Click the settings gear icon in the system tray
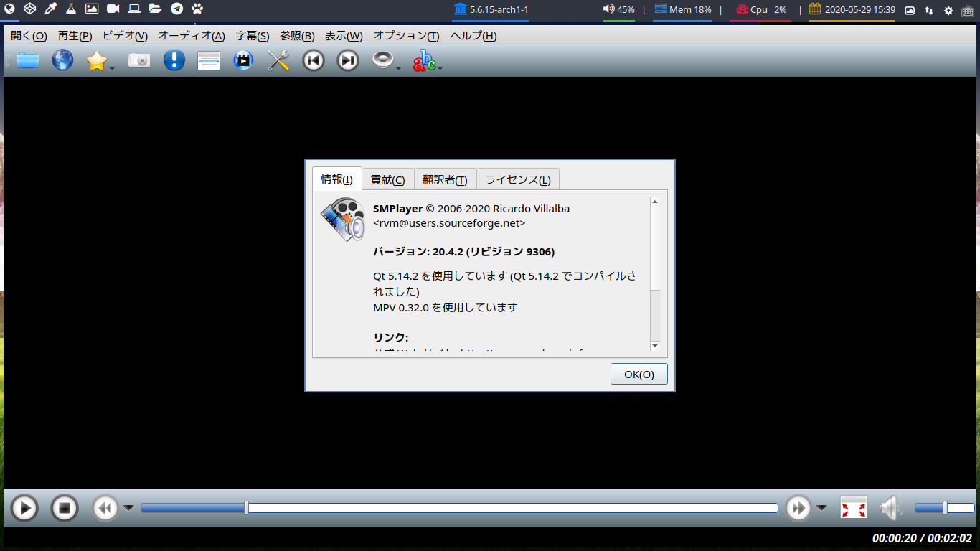 [948, 10]
